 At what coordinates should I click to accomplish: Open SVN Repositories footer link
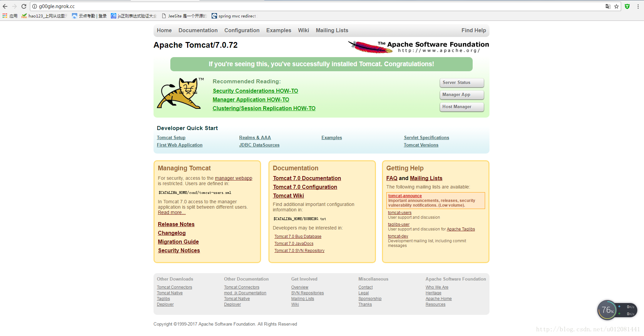(x=307, y=293)
